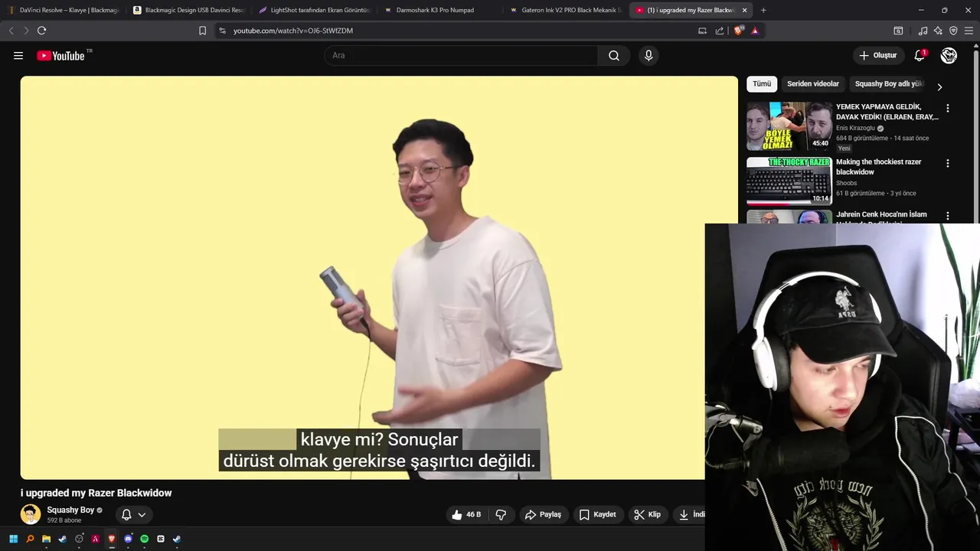The height and width of the screenshot is (551, 980).
Task: Open the 45:40 video thumbnail
Action: click(x=789, y=126)
